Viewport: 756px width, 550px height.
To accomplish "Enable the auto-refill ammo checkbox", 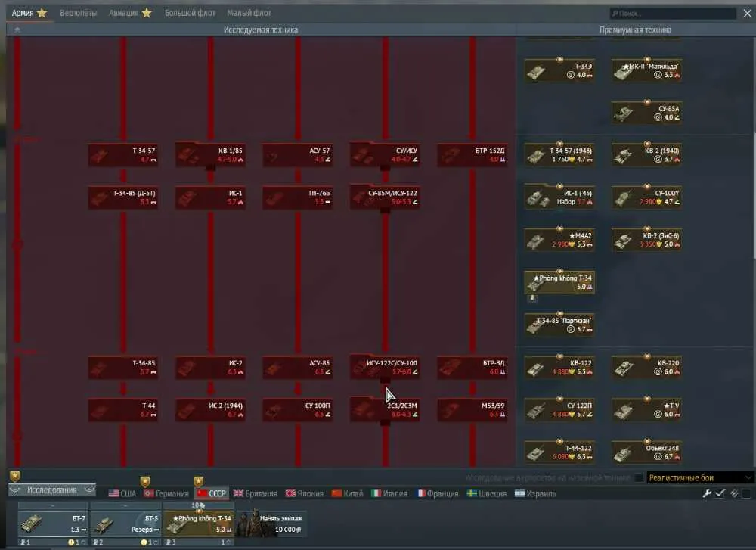I will [746, 493].
